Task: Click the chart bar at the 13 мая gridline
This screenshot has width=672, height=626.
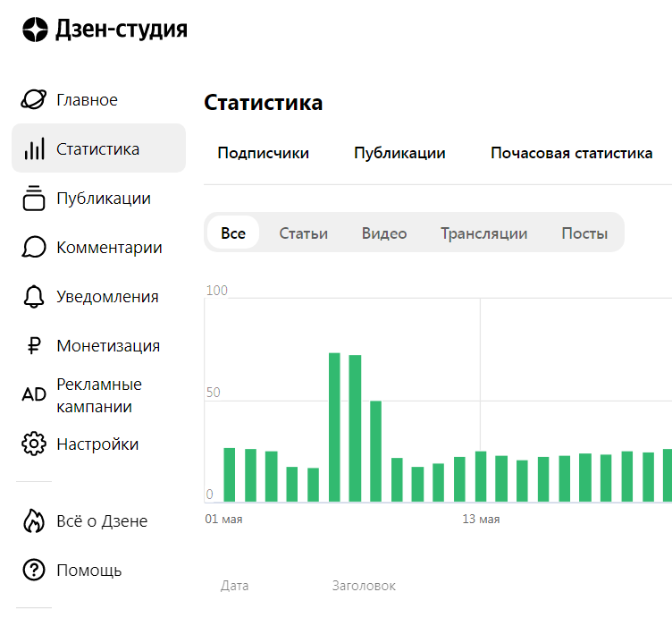Action: [481, 477]
